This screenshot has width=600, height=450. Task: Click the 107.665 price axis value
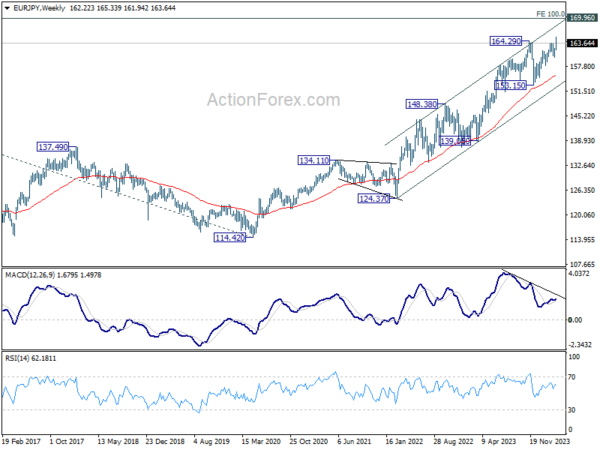pyautogui.click(x=582, y=264)
